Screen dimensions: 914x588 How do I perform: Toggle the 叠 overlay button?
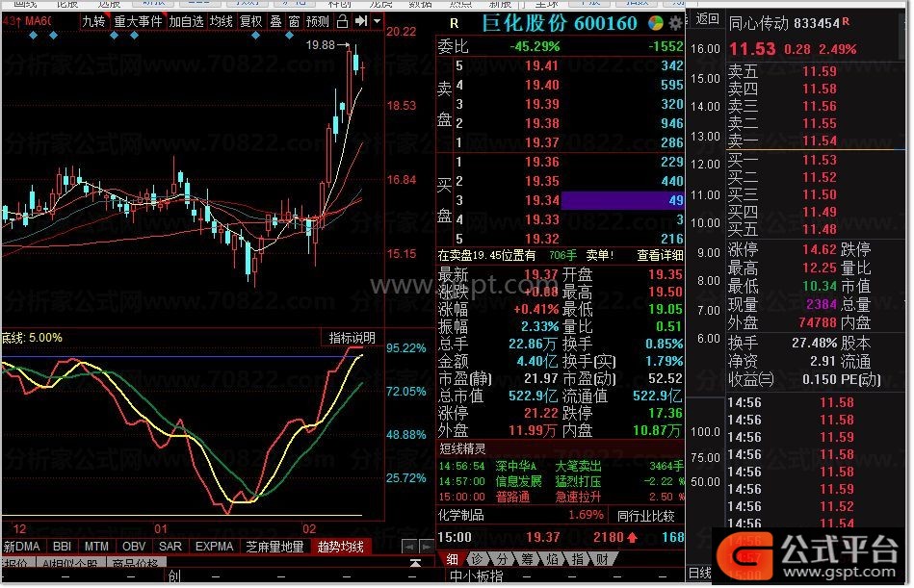point(275,21)
